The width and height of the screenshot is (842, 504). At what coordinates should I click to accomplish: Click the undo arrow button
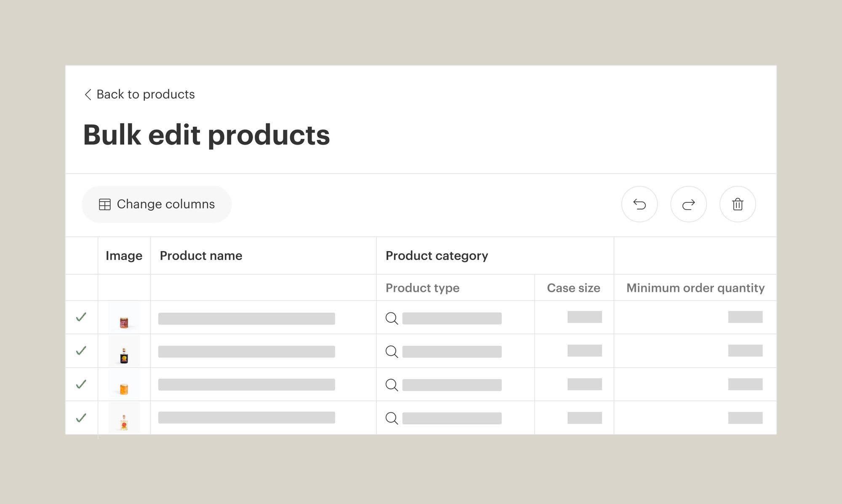coord(639,204)
